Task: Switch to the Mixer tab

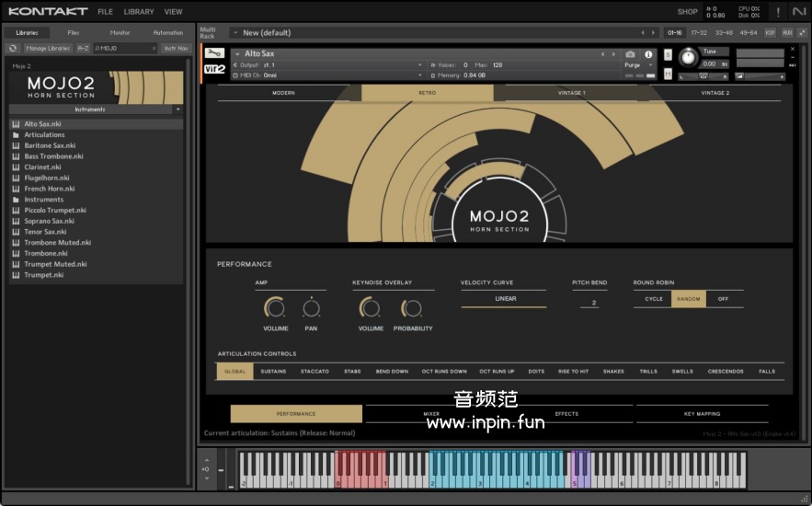Action: point(431,414)
